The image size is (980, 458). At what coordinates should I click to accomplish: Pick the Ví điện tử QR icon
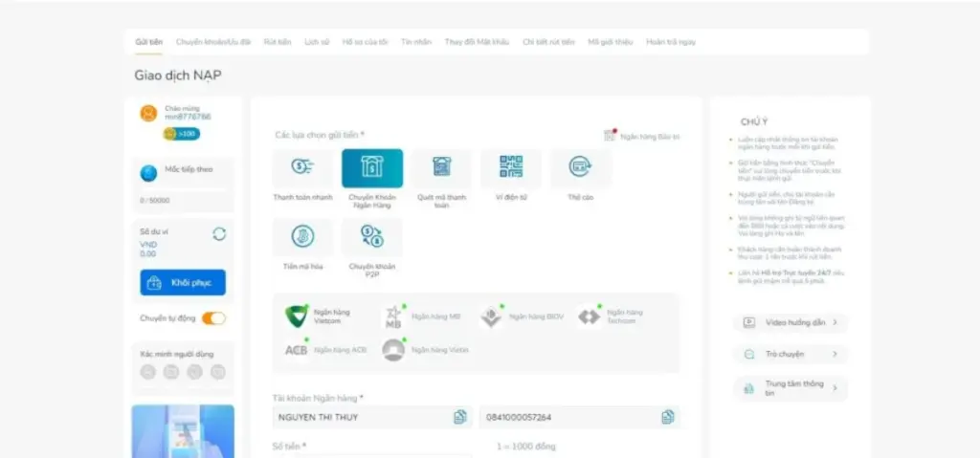pyautogui.click(x=511, y=168)
